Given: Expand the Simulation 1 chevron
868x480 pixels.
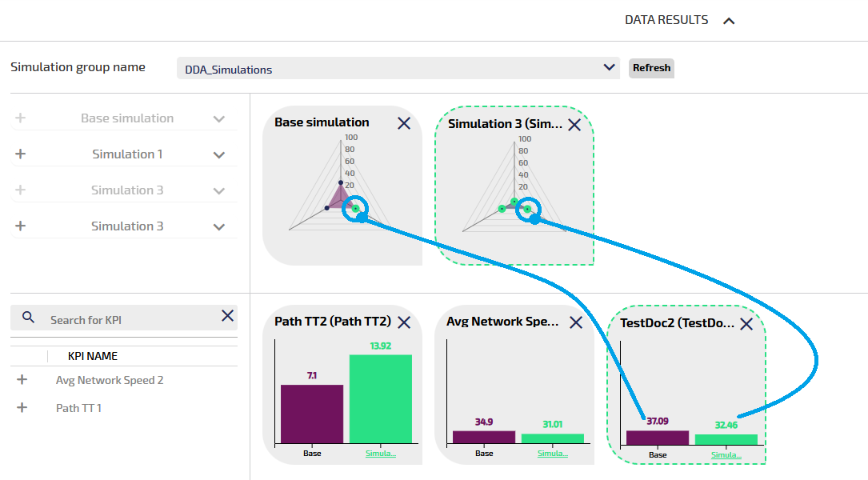Looking at the screenshot, I should [x=219, y=155].
